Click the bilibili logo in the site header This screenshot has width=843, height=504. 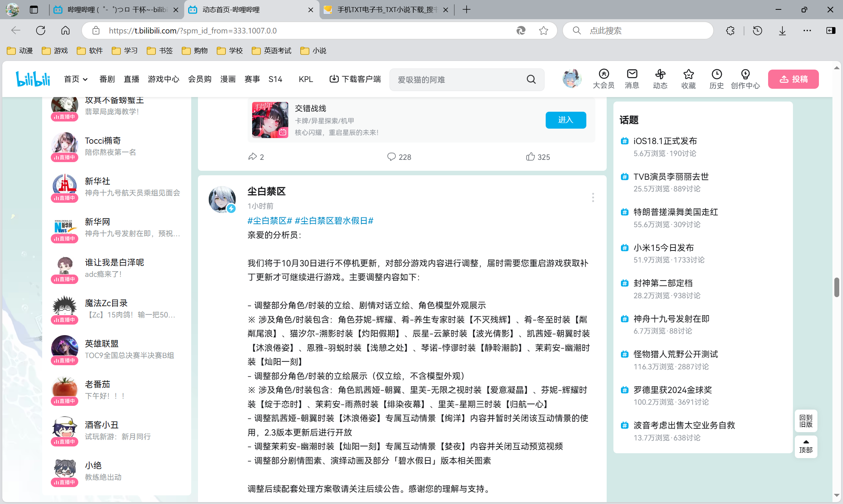[x=33, y=79]
